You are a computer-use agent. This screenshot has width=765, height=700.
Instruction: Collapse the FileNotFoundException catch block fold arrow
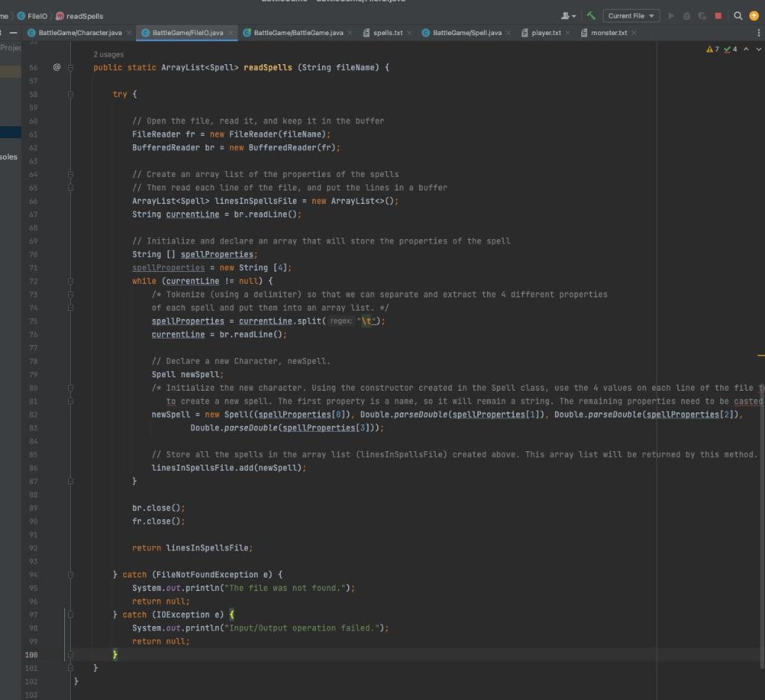[70, 574]
